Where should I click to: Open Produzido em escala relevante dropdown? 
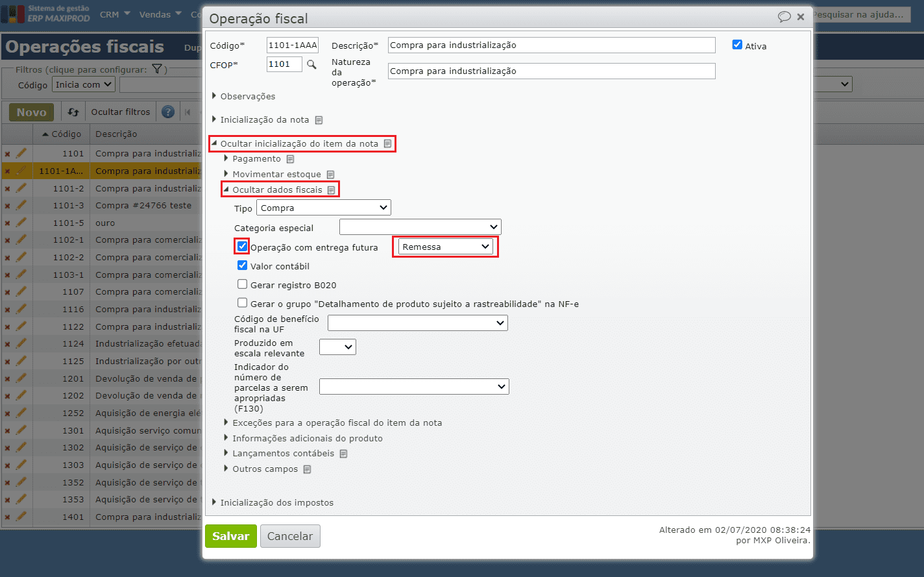[x=337, y=347]
